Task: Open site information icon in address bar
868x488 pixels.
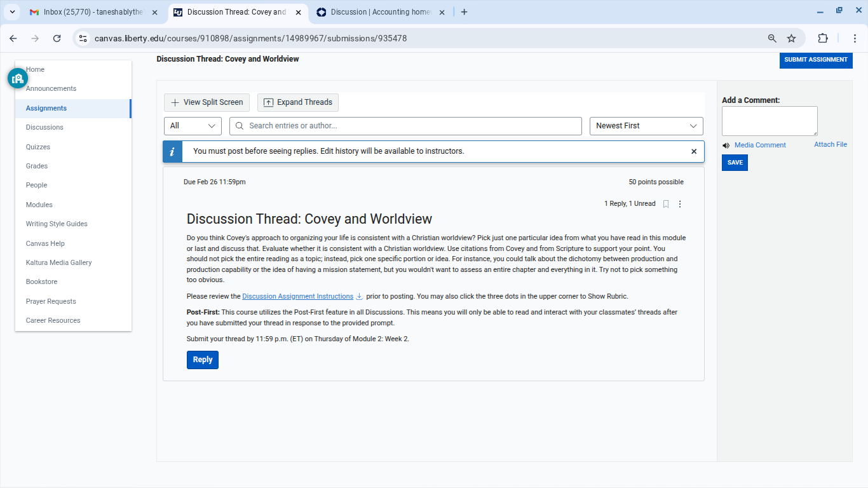Action: (x=83, y=38)
